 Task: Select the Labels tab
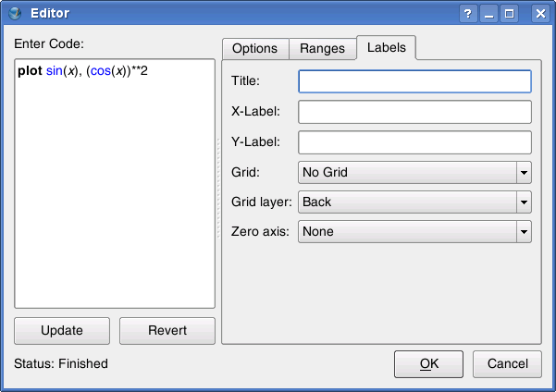coord(387,48)
